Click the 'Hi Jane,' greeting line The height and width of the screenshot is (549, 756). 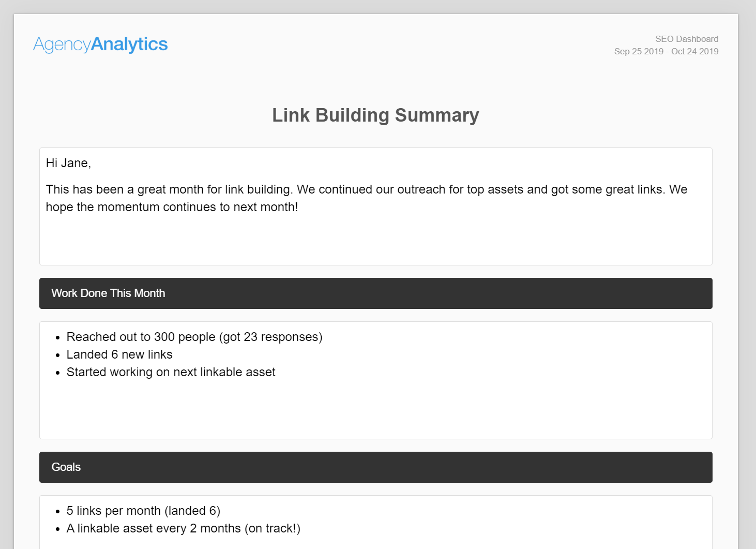tap(68, 163)
